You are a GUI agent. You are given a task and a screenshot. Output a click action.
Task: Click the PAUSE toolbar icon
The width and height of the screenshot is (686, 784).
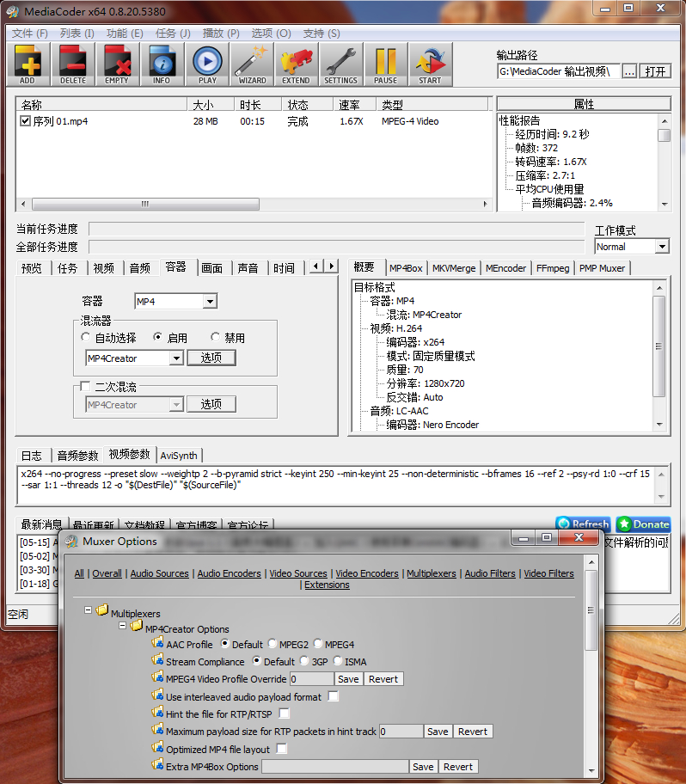[385, 64]
